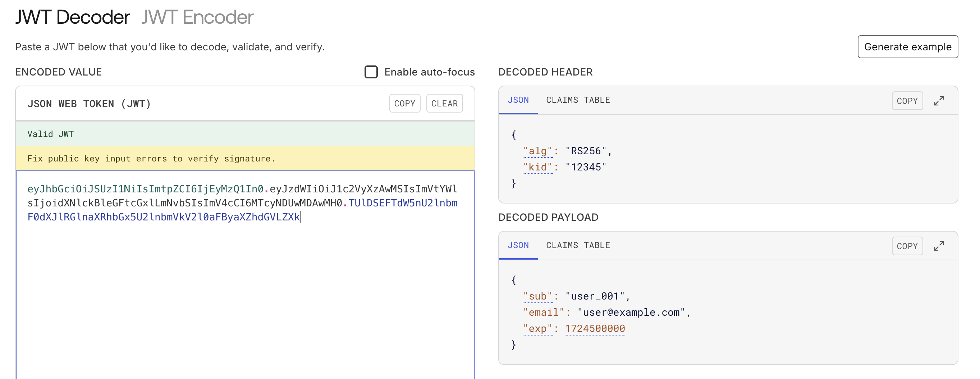This screenshot has height=379, width=980.
Task: Open the Claims Table for the decoded payload
Action: [x=578, y=246]
